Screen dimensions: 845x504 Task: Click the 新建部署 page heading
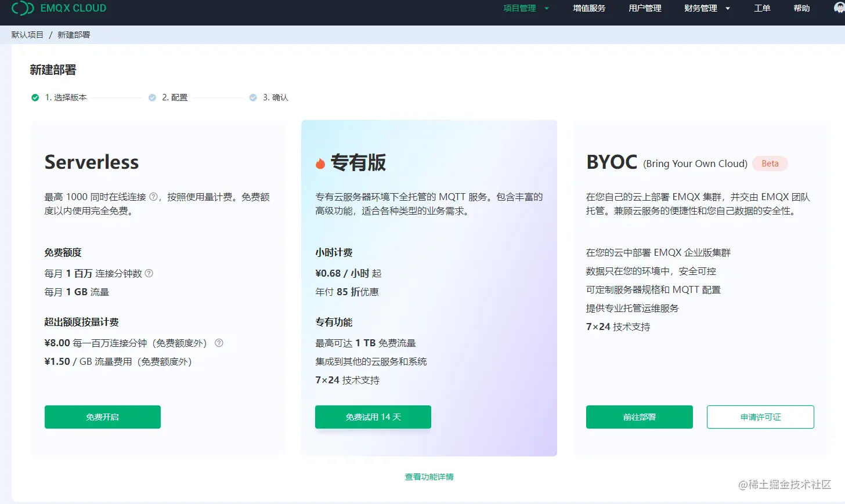[53, 70]
